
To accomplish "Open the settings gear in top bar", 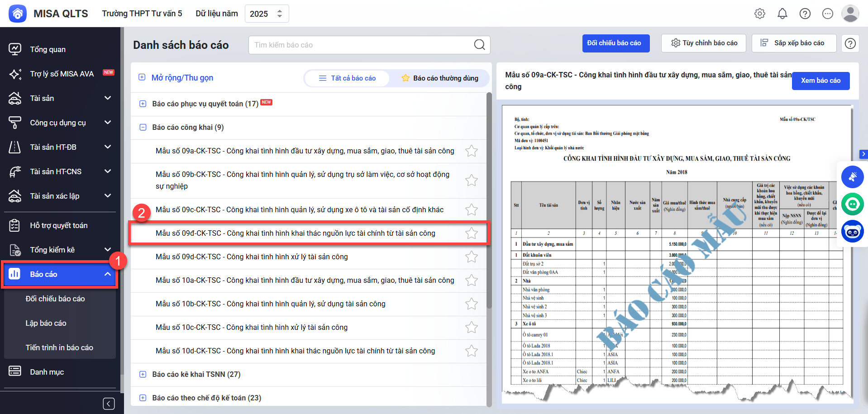I will [760, 14].
